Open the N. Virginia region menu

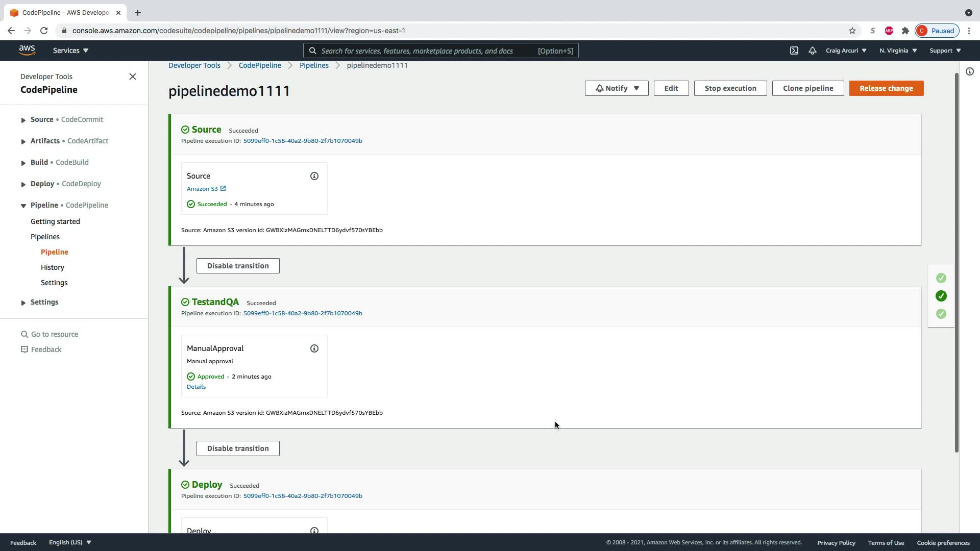[898, 51]
